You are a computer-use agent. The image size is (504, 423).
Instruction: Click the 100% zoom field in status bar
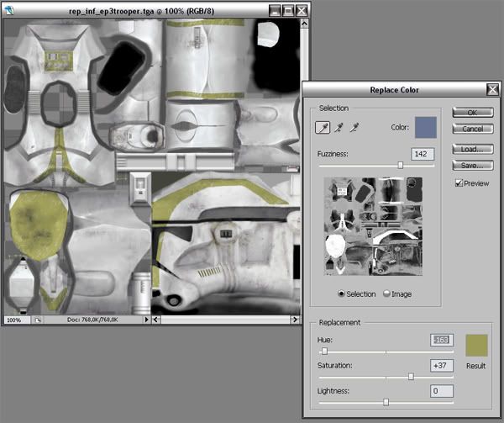(x=17, y=320)
